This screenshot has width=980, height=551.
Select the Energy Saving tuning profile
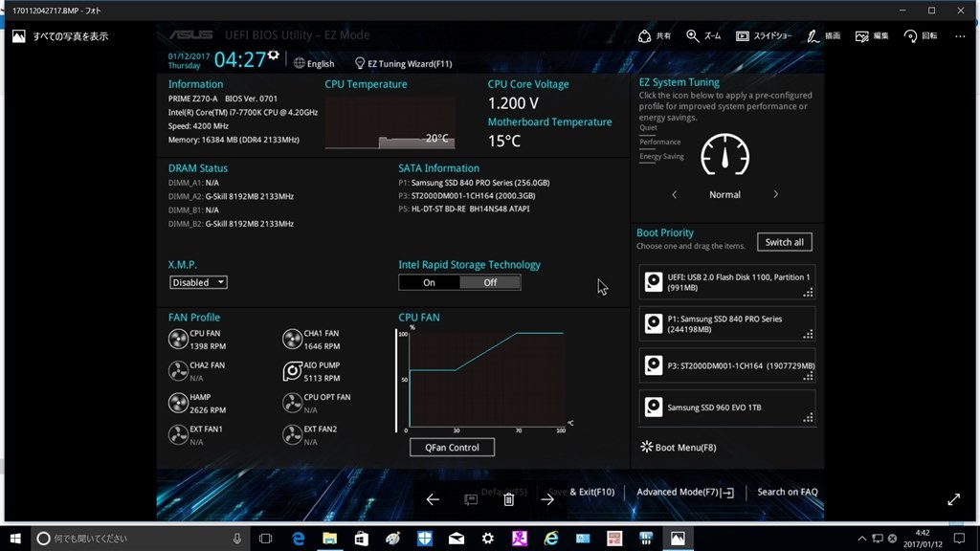(x=660, y=155)
